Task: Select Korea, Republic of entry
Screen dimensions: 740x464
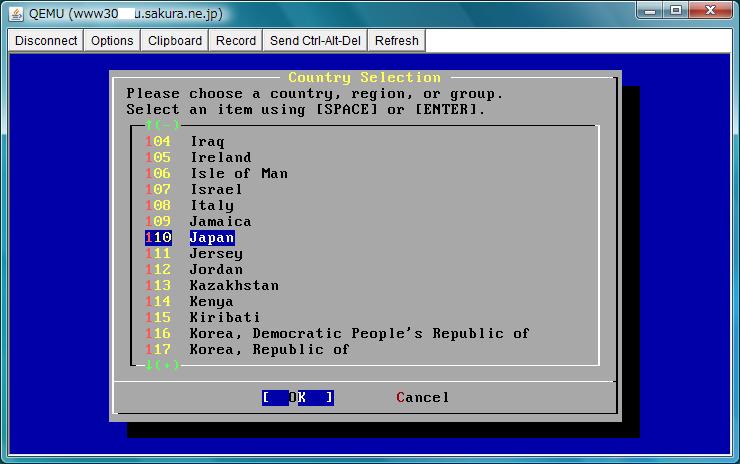Action: click(x=269, y=350)
